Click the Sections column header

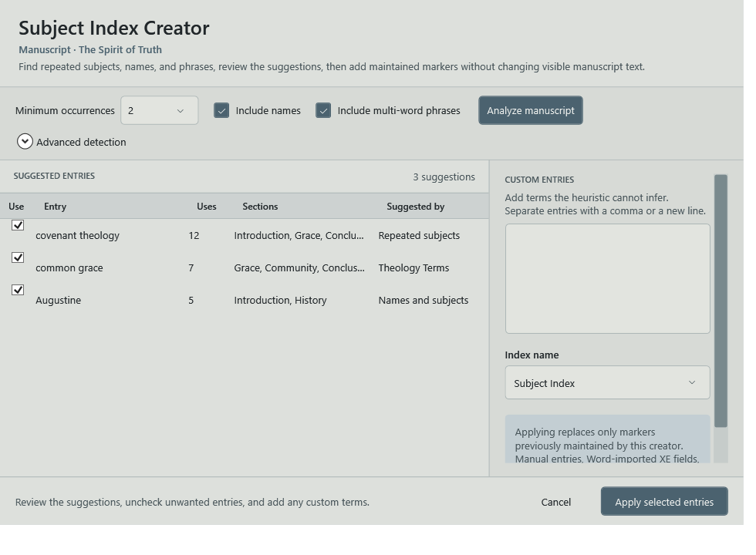(x=260, y=207)
